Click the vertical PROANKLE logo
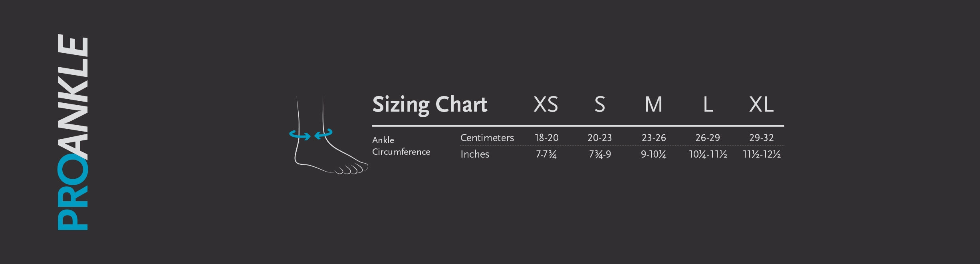The image size is (980, 264). click(x=73, y=132)
